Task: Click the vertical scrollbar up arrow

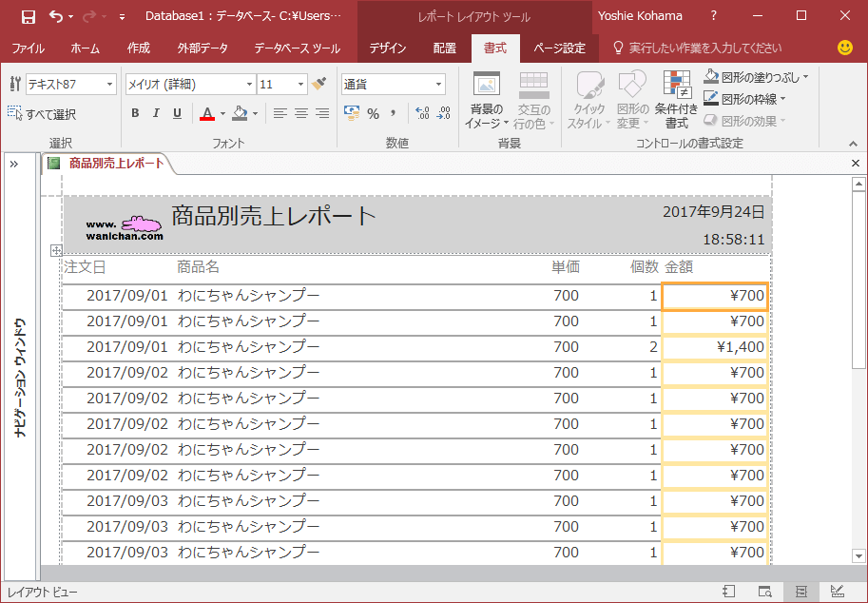Action: (858, 185)
